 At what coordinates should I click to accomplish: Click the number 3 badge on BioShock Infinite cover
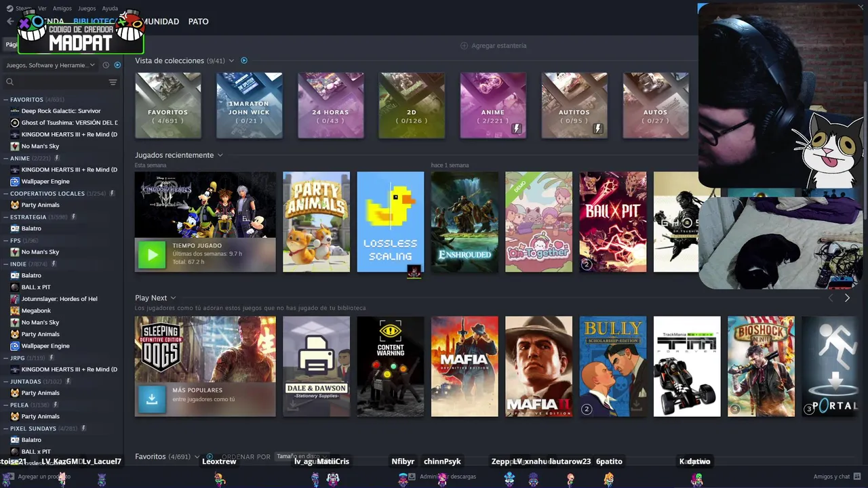[x=734, y=409]
